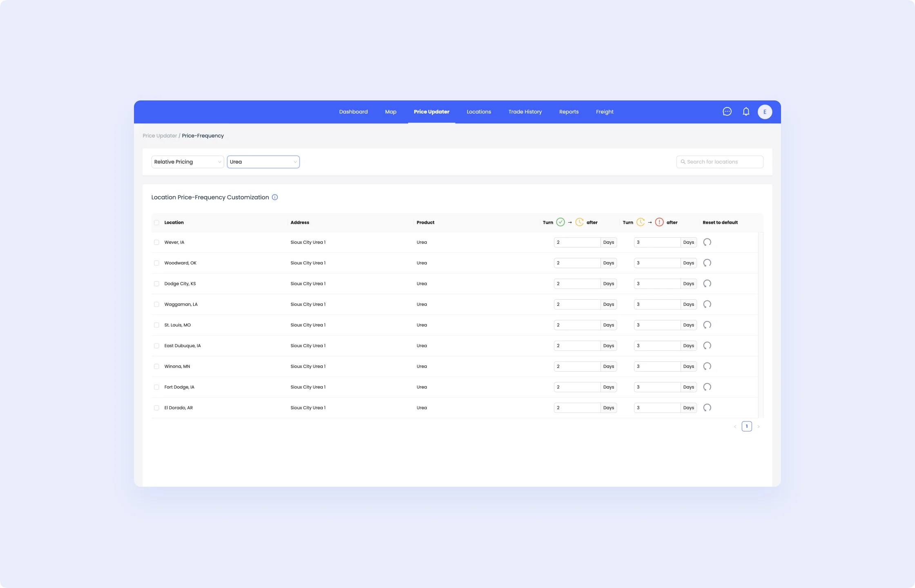Viewport: 915px width, 588px height.
Task: Click the 2 days field for Waggaman, LA
Action: (x=577, y=304)
